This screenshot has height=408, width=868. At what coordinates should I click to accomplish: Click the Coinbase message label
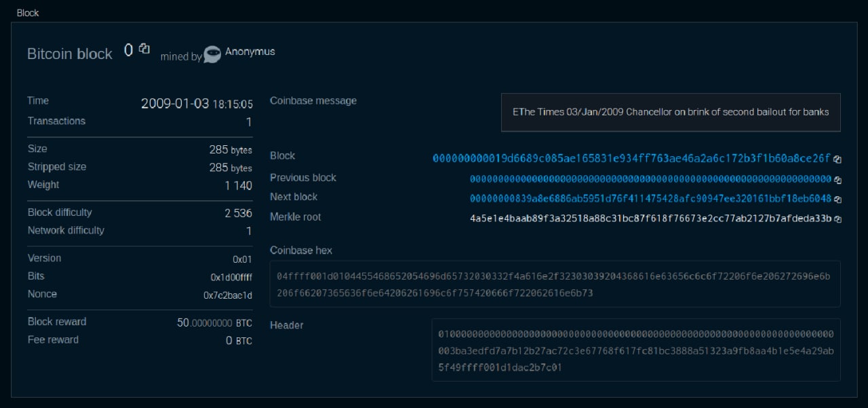point(313,100)
